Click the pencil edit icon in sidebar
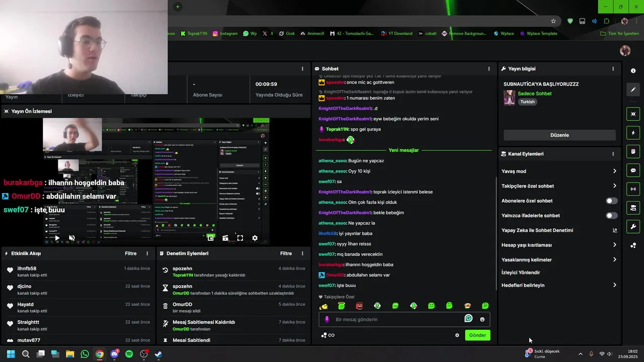This screenshot has width=644, height=362. pos(633,89)
